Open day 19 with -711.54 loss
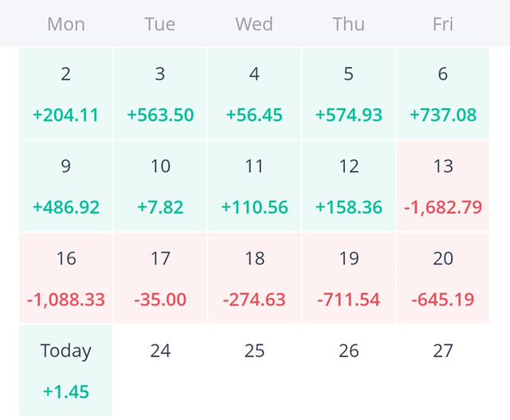Screen dimensions: 510x420 coord(348,279)
